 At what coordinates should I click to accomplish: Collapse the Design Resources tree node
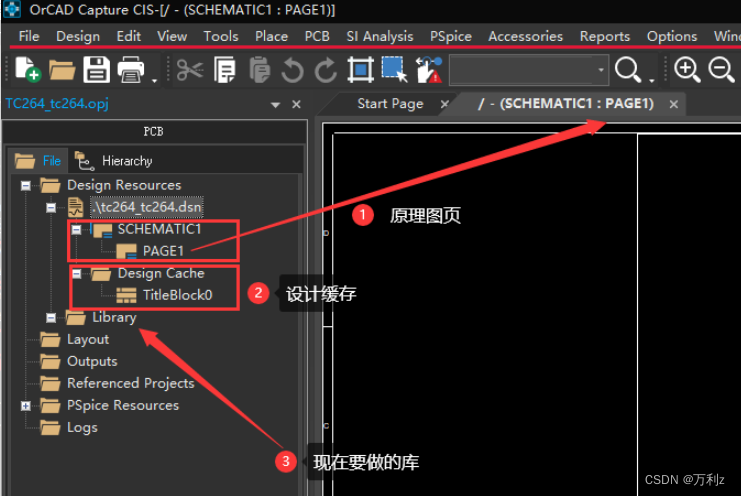25,185
